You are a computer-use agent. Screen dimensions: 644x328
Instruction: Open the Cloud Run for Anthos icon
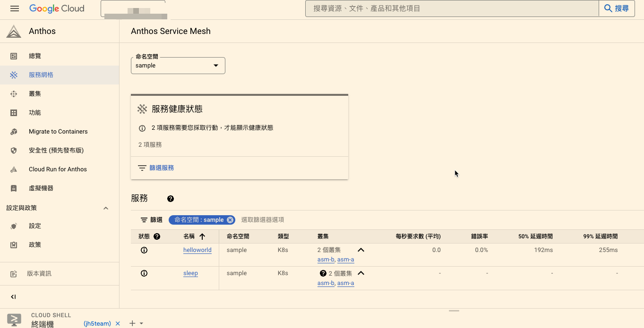click(x=14, y=169)
